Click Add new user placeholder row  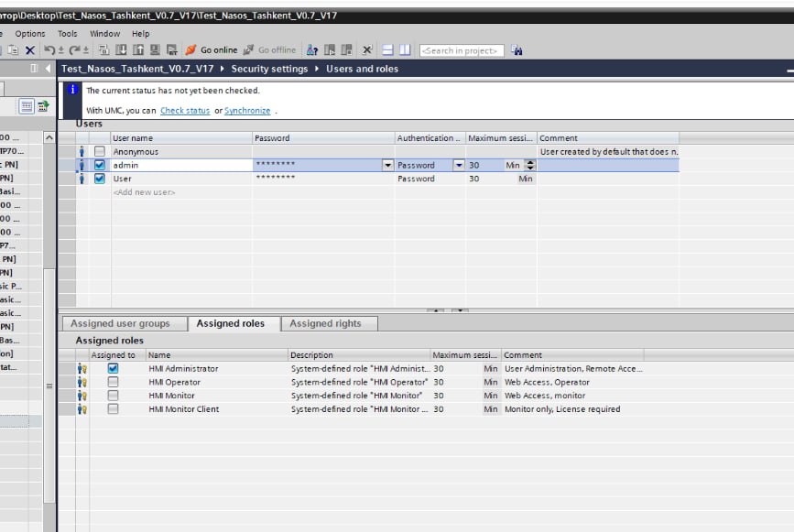tap(144, 192)
